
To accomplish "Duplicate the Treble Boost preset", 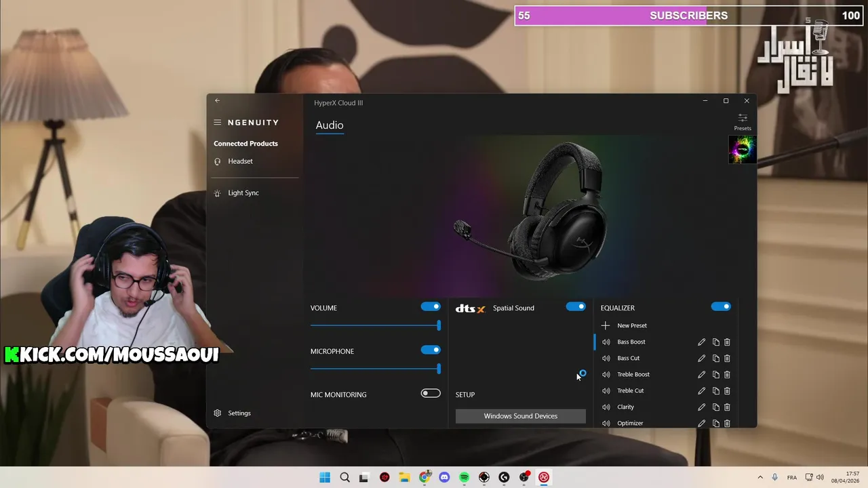I will pyautogui.click(x=715, y=374).
